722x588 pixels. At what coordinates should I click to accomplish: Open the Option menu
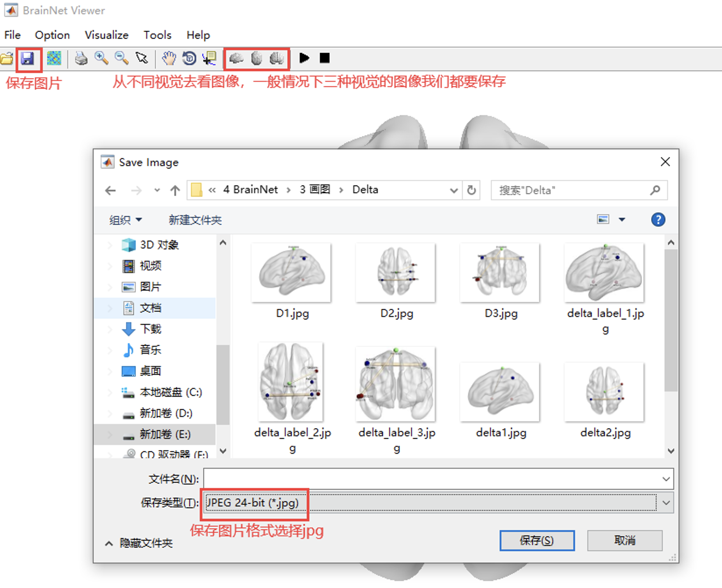click(x=52, y=35)
